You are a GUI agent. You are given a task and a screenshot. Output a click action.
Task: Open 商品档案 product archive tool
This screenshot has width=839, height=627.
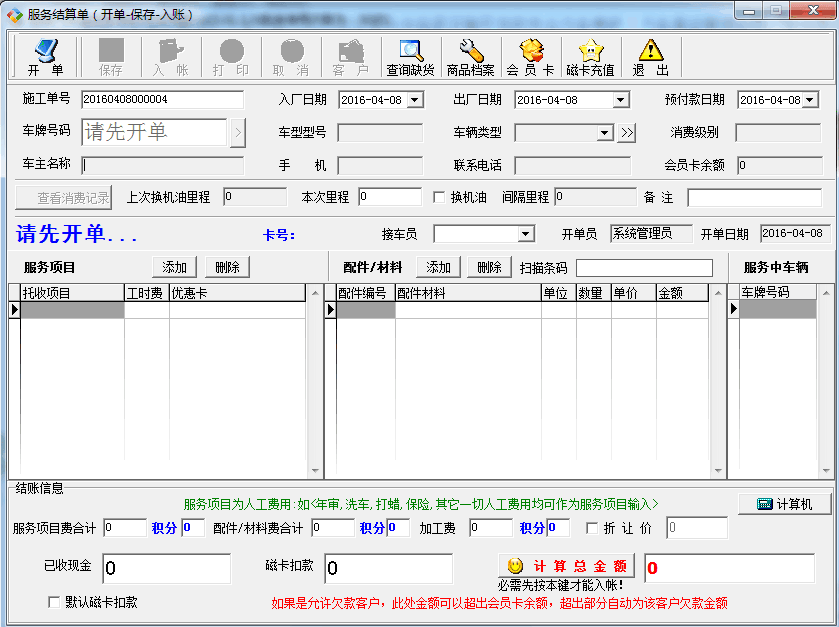470,57
